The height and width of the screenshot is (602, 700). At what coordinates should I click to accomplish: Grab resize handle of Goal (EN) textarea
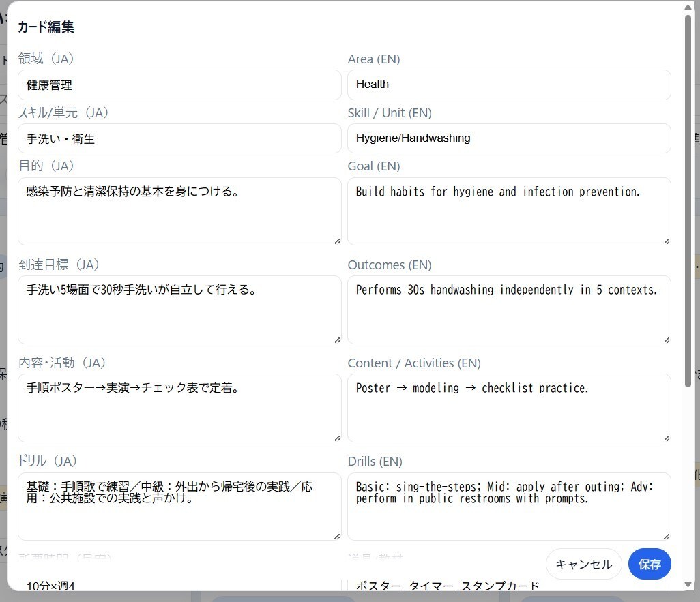(x=667, y=241)
